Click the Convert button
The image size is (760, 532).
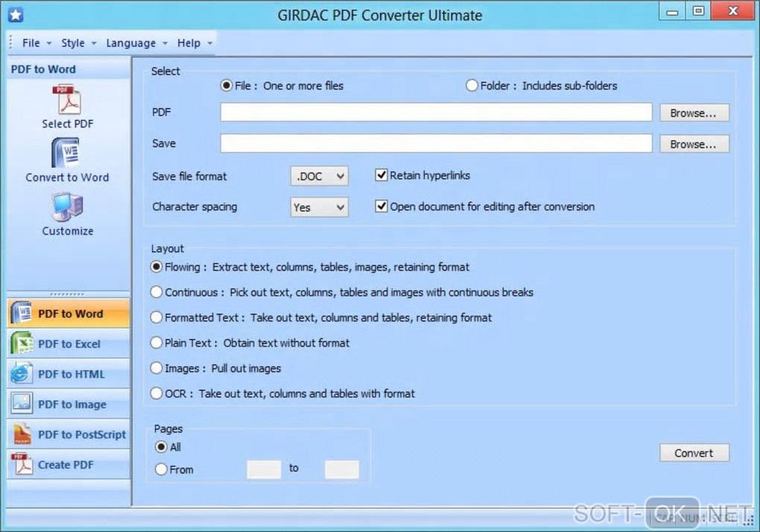point(694,453)
